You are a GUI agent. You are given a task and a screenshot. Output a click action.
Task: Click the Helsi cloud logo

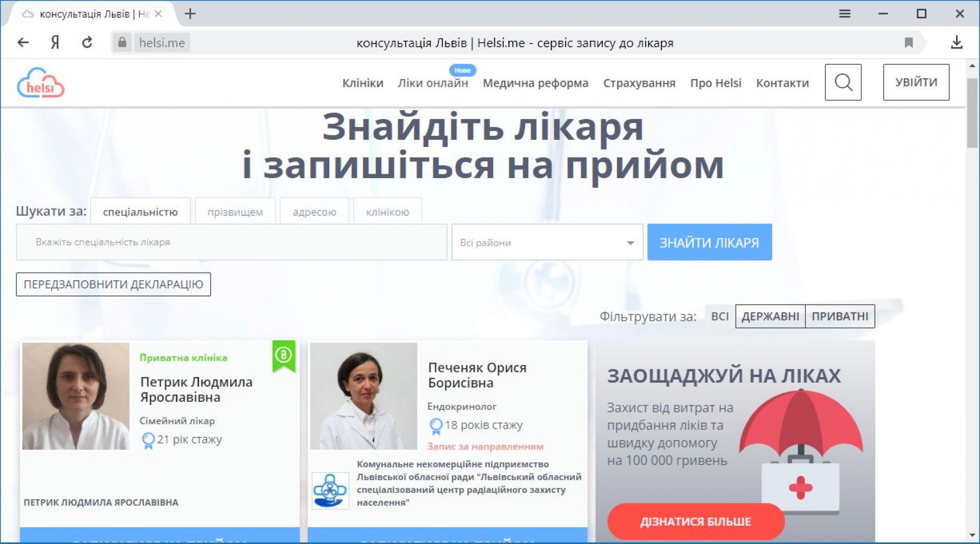(x=41, y=82)
